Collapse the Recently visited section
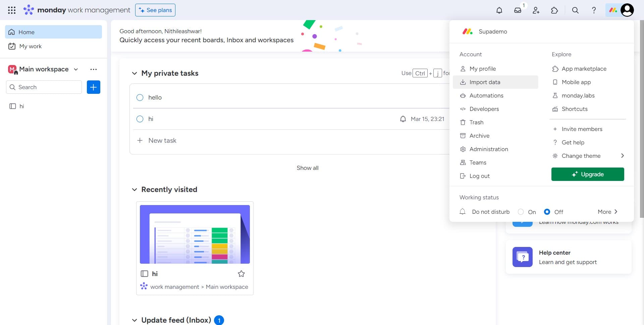Viewport: 644px width, 325px height. pyautogui.click(x=134, y=189)
